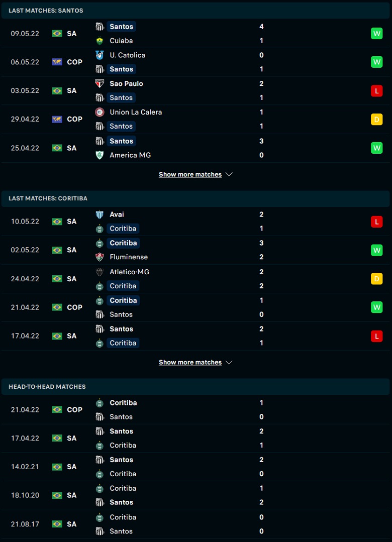Open the Atletico-MG team name
The width and height of the screenshot is (392, 542).
click(x=129, y=272)
